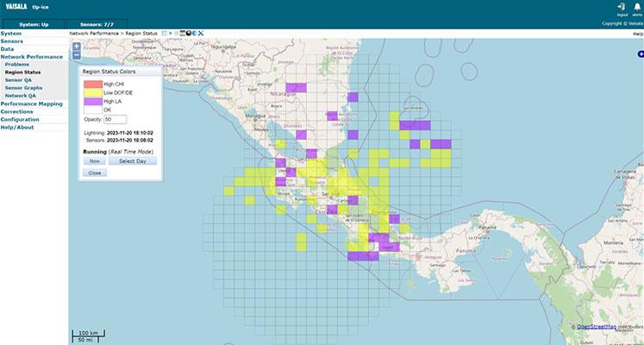The image size is (644, 345).
Task: Click the Select Day button
Action: coord(132,160)
